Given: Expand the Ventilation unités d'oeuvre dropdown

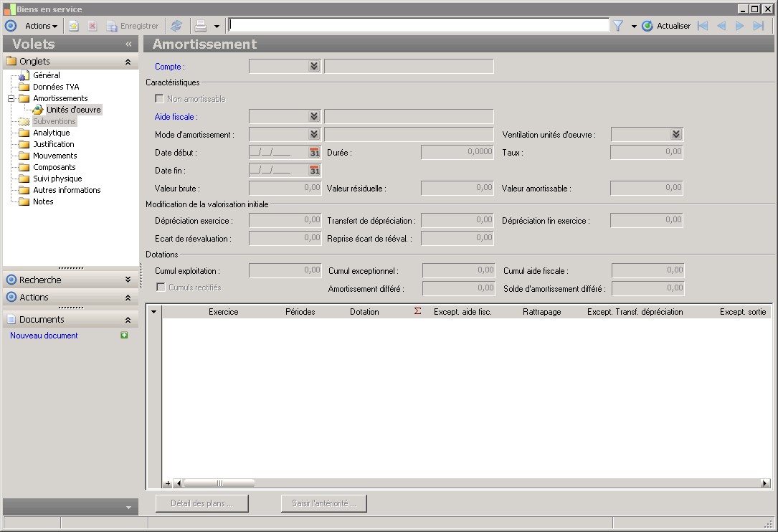Looking at the screenshot, I should 675,134.
